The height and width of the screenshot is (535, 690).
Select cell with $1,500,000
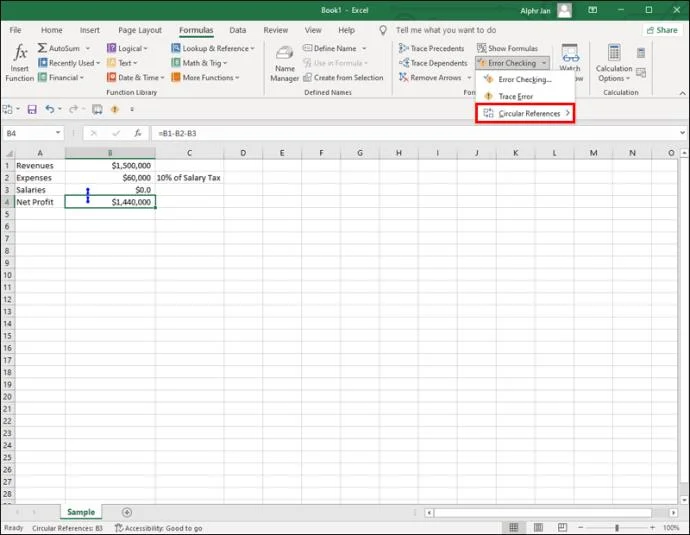point(110,165)
